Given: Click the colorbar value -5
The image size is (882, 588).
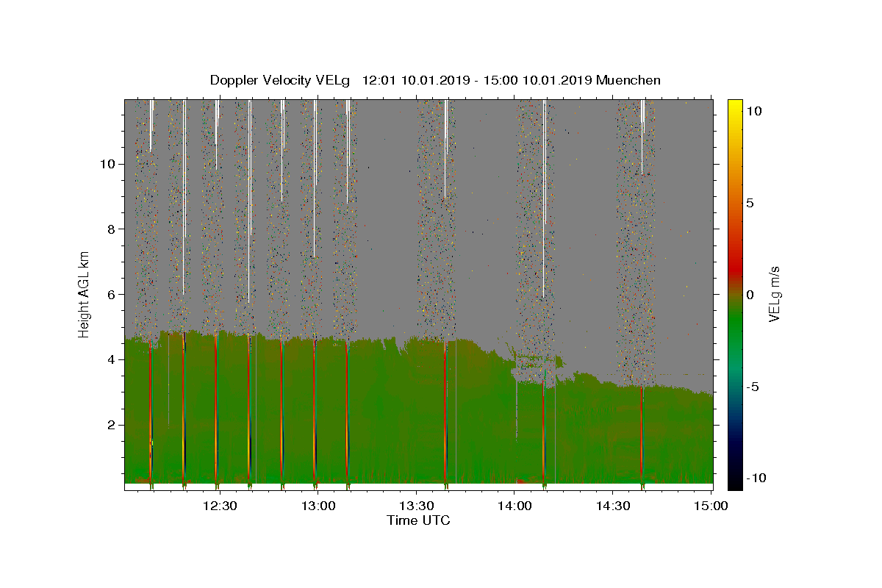Looking at the screenshot, I should pos(753,386).
